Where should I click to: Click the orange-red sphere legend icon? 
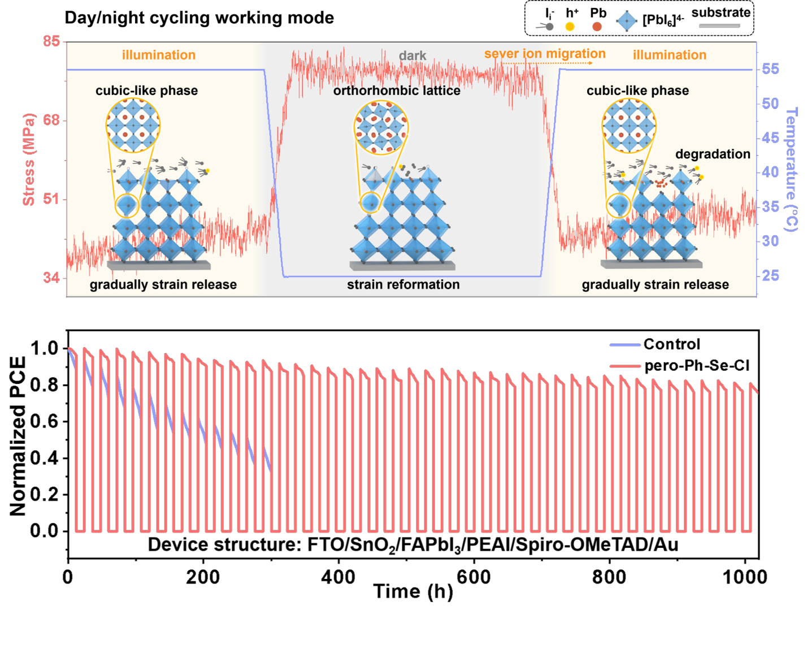[x=597, y=27]
